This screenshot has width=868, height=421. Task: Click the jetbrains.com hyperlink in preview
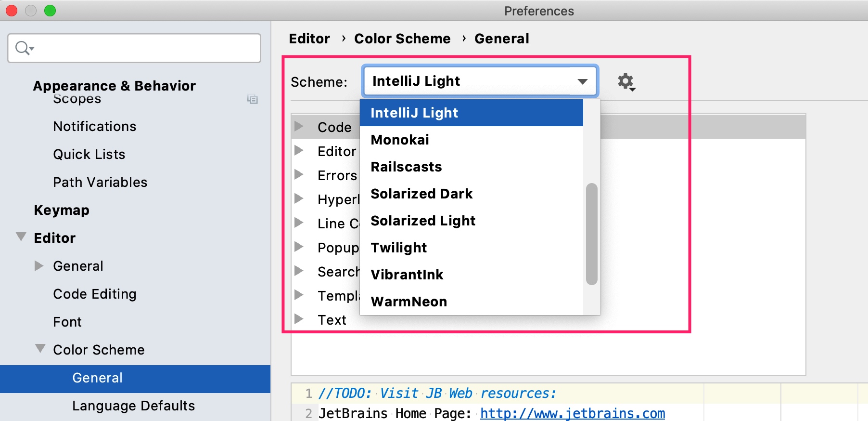573,413
